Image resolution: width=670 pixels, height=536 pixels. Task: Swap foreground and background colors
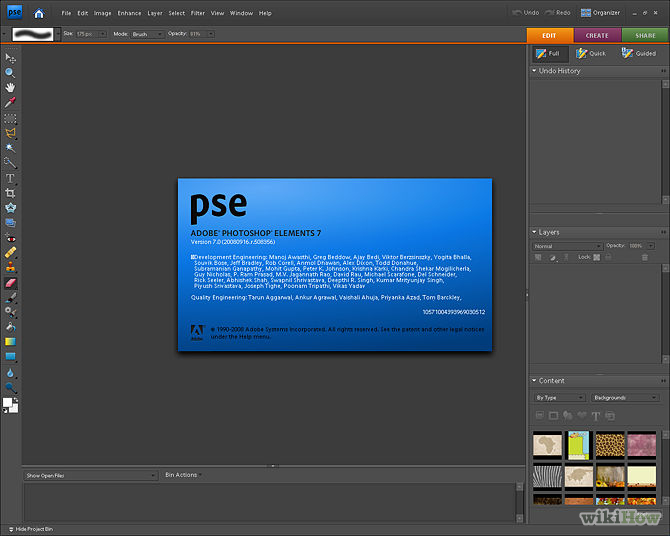(16, 400)
